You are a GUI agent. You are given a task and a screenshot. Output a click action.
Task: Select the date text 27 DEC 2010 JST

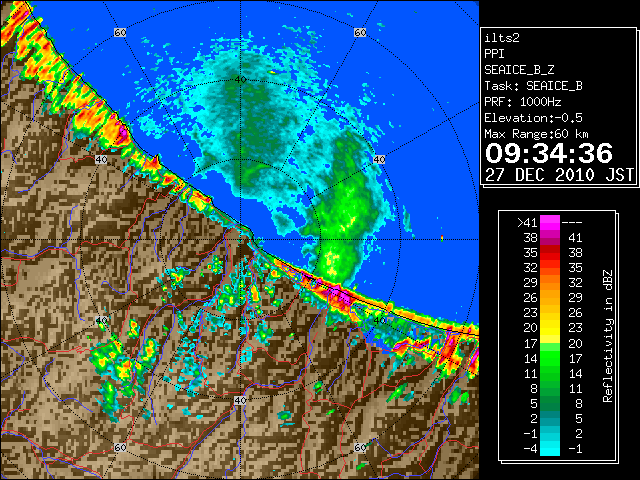[x=559, y=175]
